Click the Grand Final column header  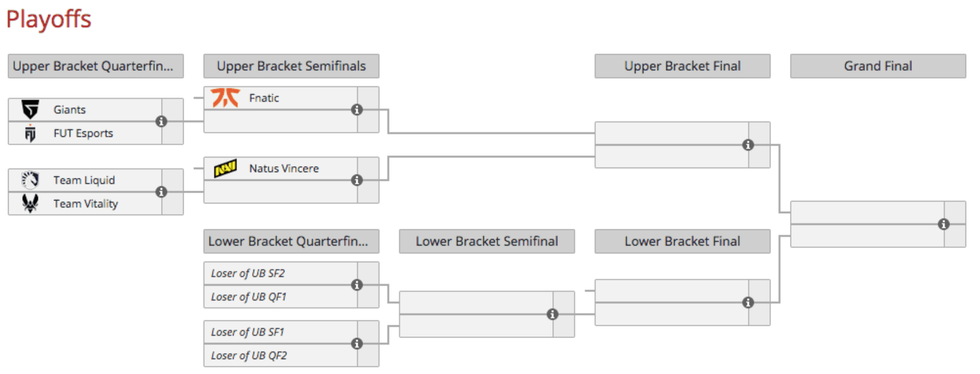878,66
